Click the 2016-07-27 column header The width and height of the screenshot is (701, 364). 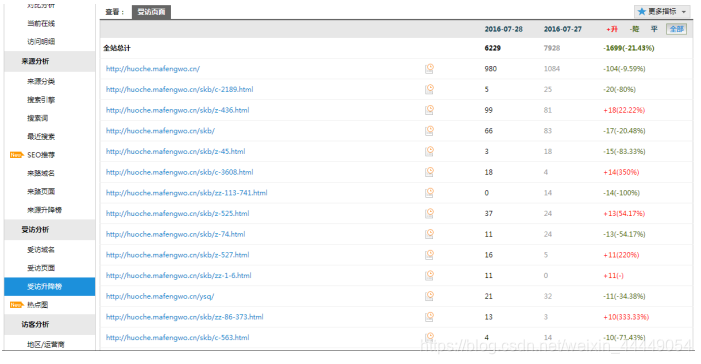(x=562, y=29)
